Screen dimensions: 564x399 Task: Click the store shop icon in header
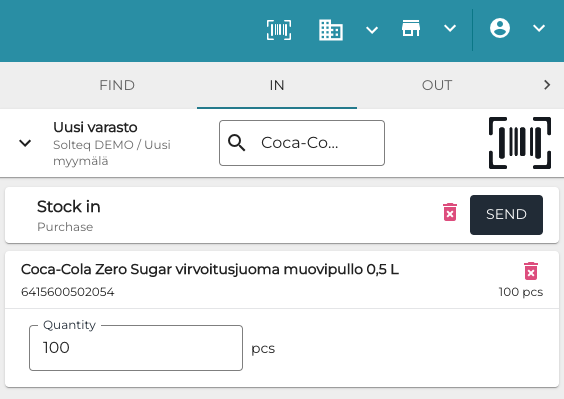point(411,28)
